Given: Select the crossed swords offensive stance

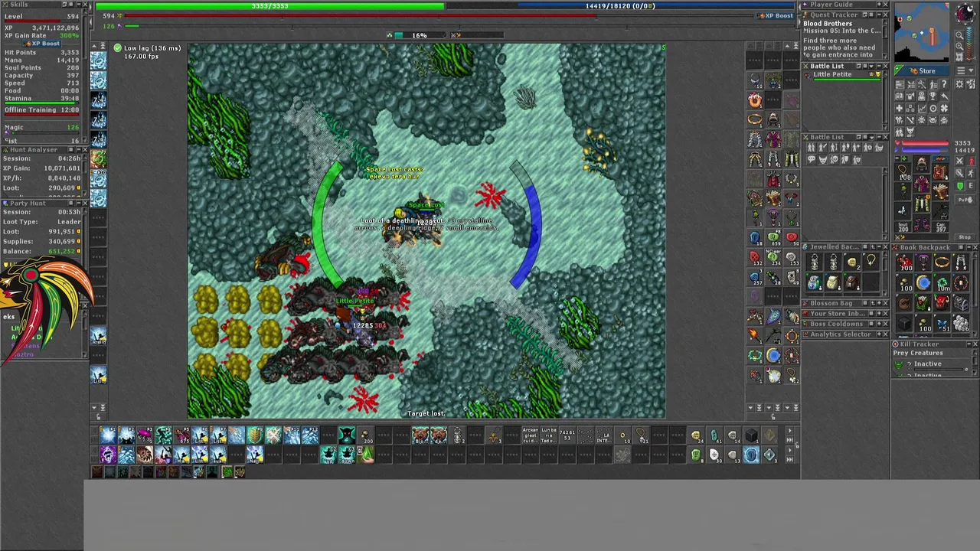Looking at the screenshot, I should click(x=959, y=161).
